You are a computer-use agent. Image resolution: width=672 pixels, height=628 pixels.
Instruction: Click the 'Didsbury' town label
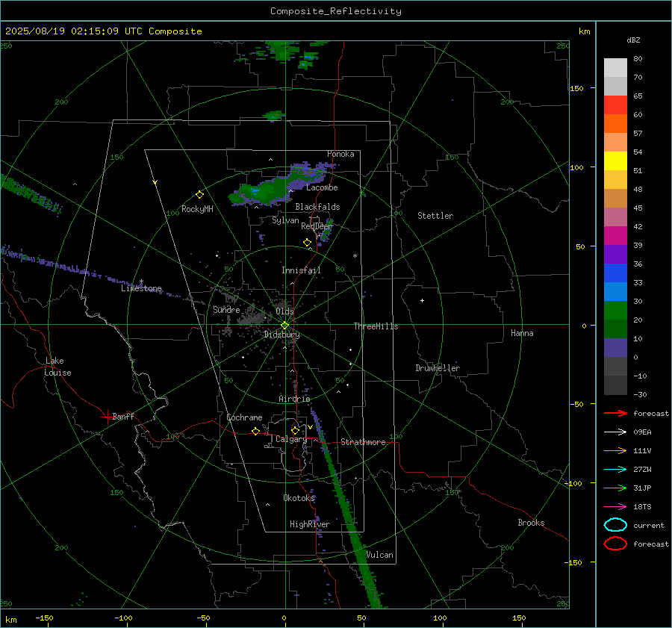coord(281,335)
